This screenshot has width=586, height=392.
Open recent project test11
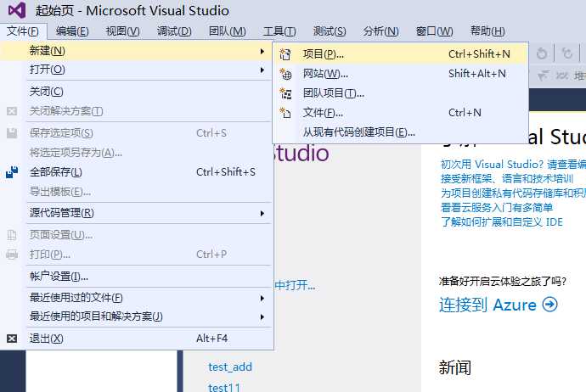[224, 387]
